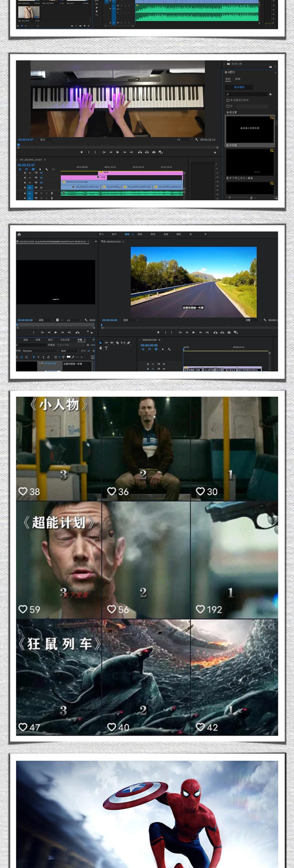Screen dimensions: 294x868
Task: Toggle V3 track lock in road-video timeline
Action: point(148,364)
